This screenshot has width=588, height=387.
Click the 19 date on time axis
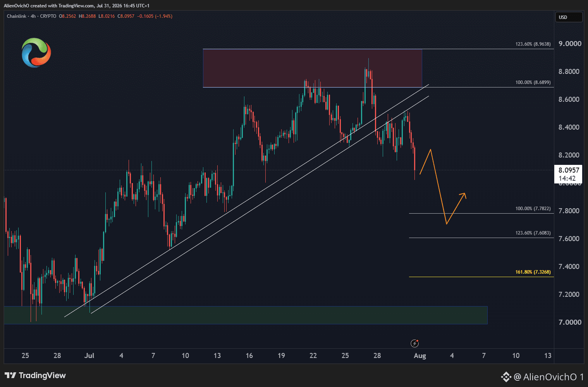coord(281,356)
